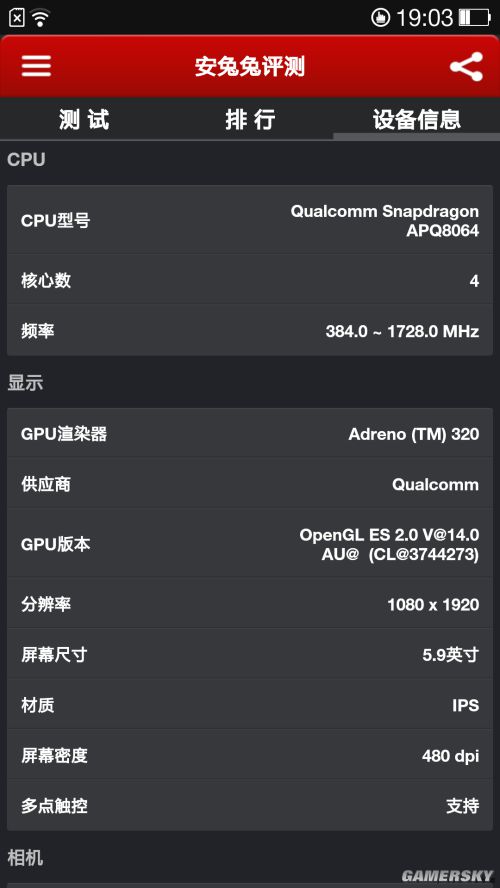Screen dimensions: 500x888
Task: Select the 供应商 Qualcomm row
Action: click(x=250, y=484)
